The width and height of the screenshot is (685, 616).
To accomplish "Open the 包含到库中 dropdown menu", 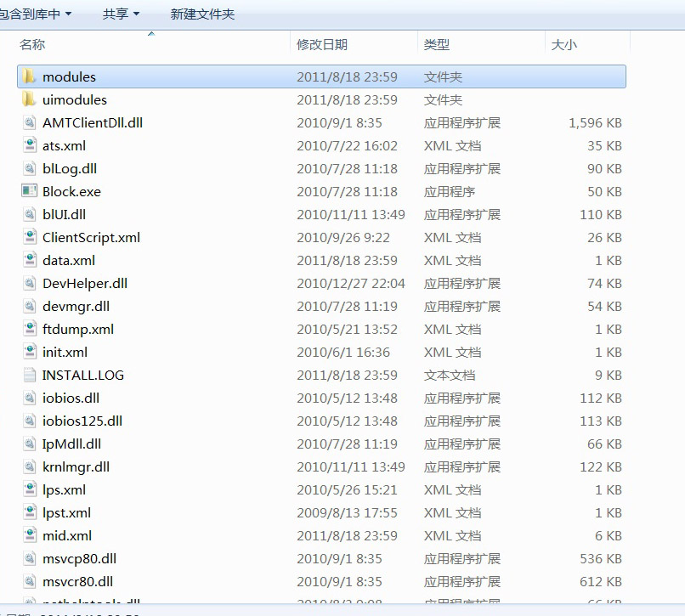I will click(34, 14).
